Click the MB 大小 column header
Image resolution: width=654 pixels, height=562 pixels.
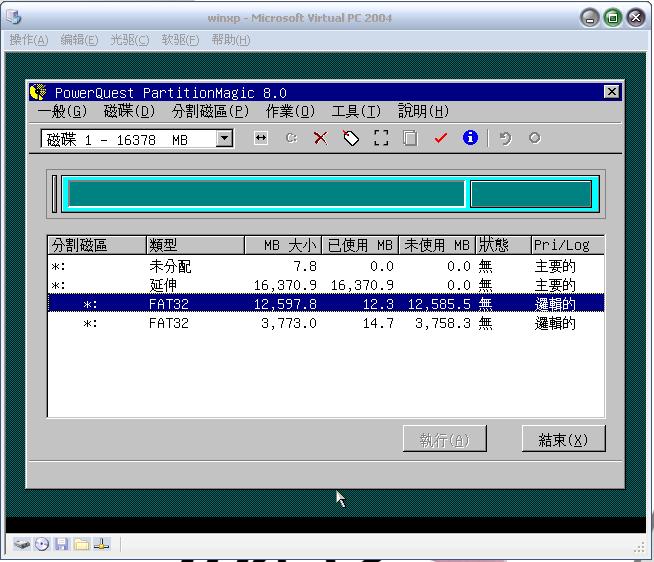point(283,245)
